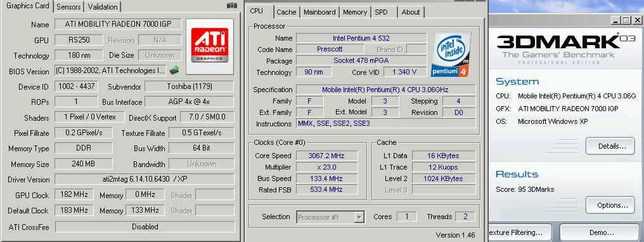This screenshot has width=644, height=242.
Task: Click the Socket 478 mPGA package field
Action: [x=361, y=60]
